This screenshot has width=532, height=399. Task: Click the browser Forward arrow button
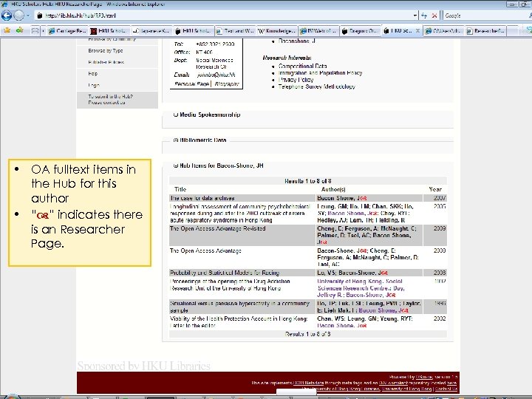[18, 16]
